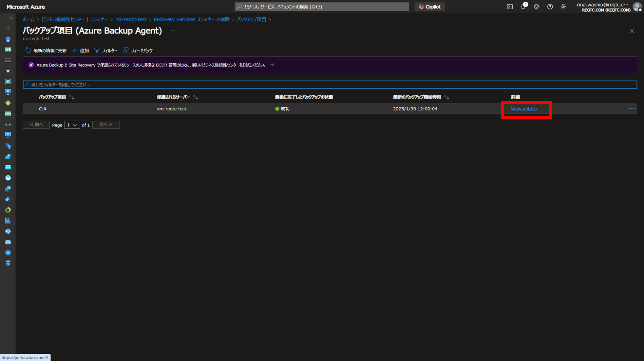Expand the left portal sidebar menu
Viewport: 644px width, 361px height.
[11, 18]
